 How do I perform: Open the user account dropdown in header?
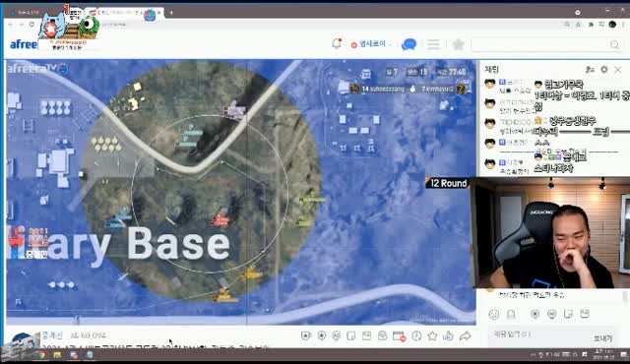pyautogui.click(x=371, y=44)
